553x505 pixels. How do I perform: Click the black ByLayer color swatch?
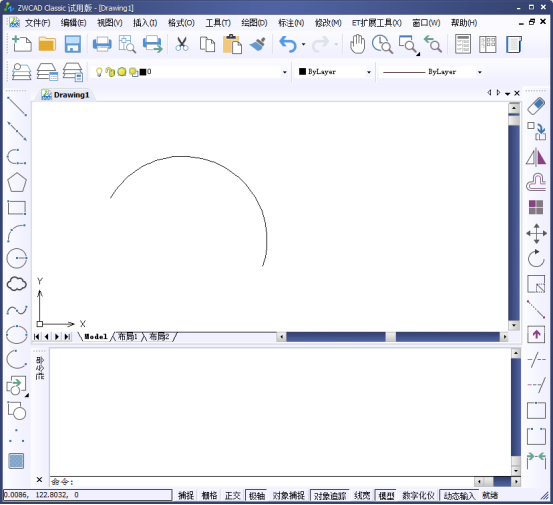coord(302,72)
